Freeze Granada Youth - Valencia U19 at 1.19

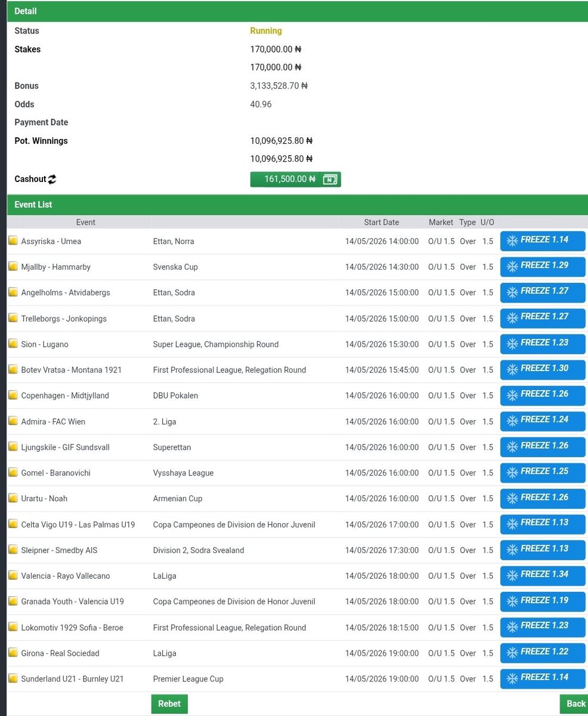point(543,601)
